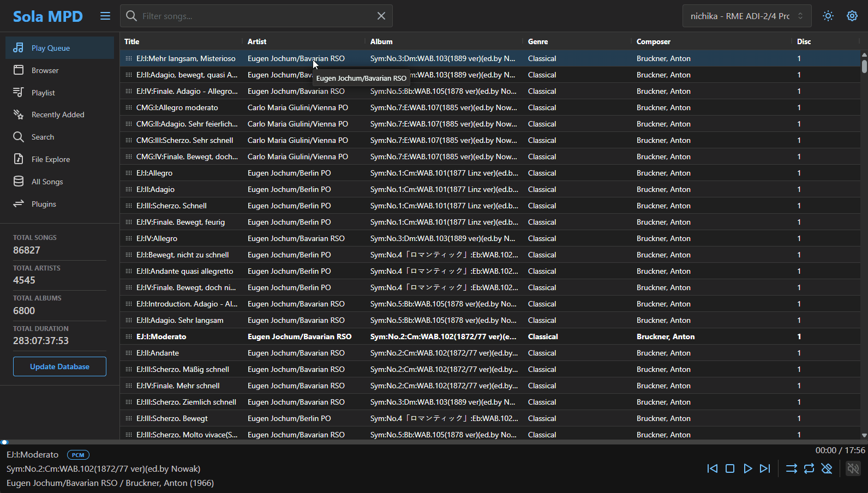Image resolution: width=868 pixels, height=493 pixels.
Task: Sort the list by the Composer column header
Action: (653, 41)
